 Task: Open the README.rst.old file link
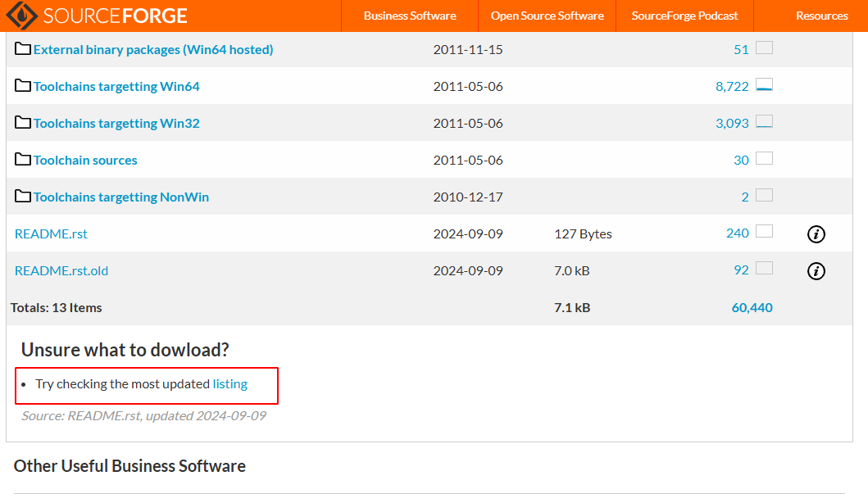[x=61, y=271]
